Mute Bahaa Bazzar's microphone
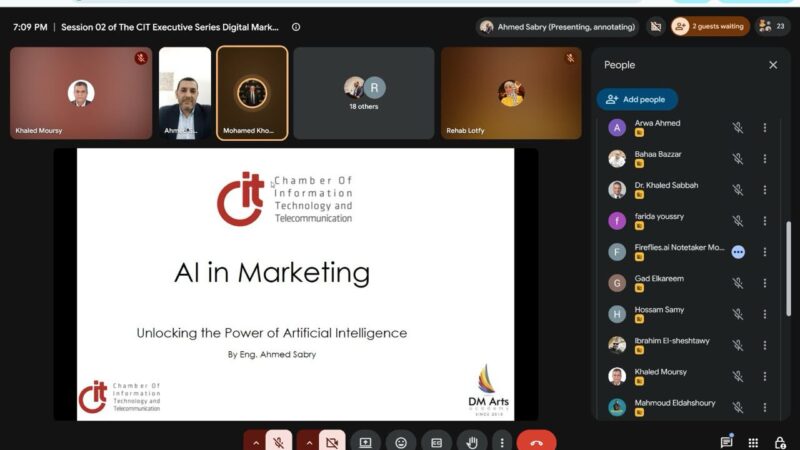800x450 pixels. [x=738, y=159]
